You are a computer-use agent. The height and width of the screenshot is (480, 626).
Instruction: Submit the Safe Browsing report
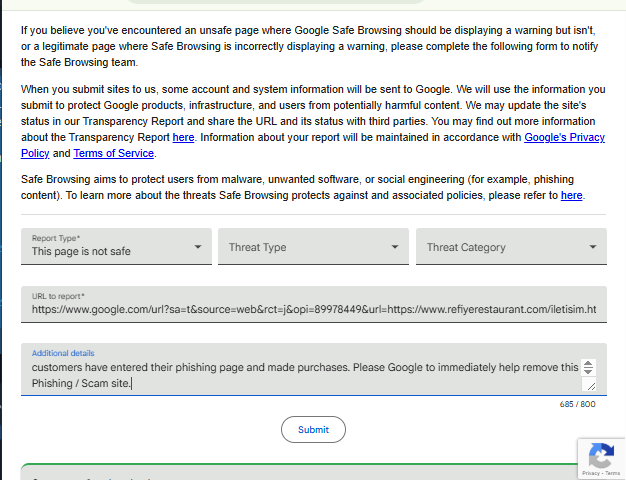[313, 429]
